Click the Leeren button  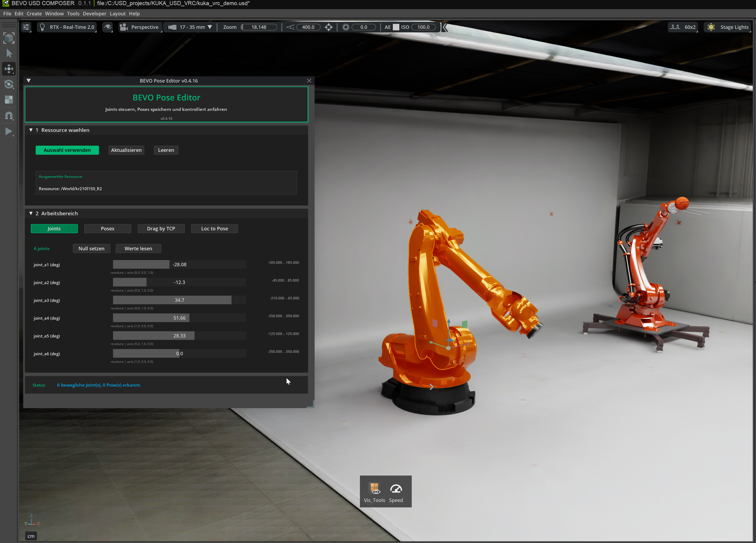166,150
